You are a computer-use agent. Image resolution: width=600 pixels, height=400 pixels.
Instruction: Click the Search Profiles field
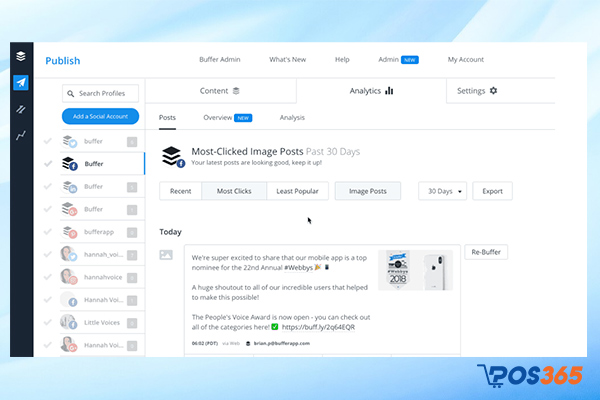click(x=100, y=93)
